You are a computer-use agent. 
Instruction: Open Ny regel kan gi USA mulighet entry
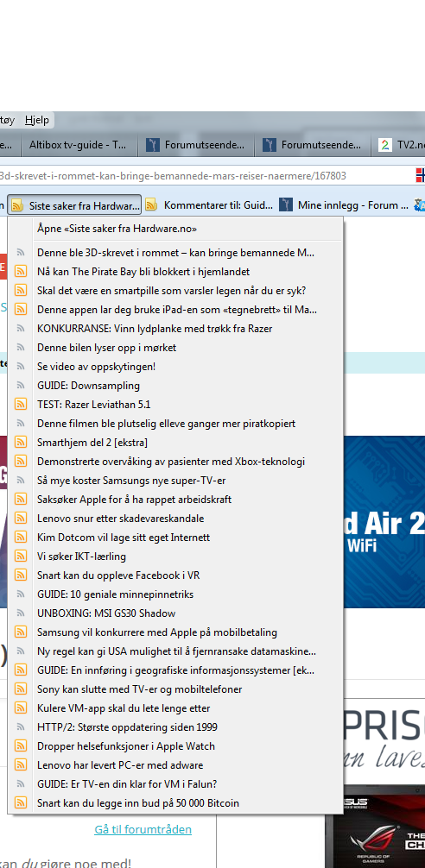click(175, 651)
